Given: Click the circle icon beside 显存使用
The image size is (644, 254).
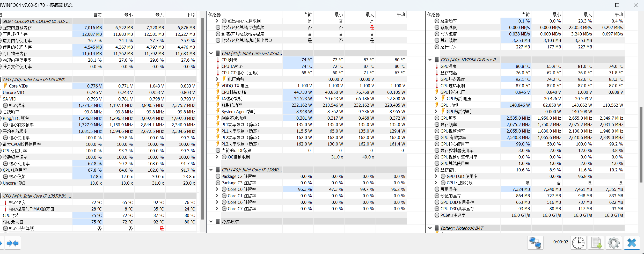Looking at the screenshot, I should (x=437, y=170).
